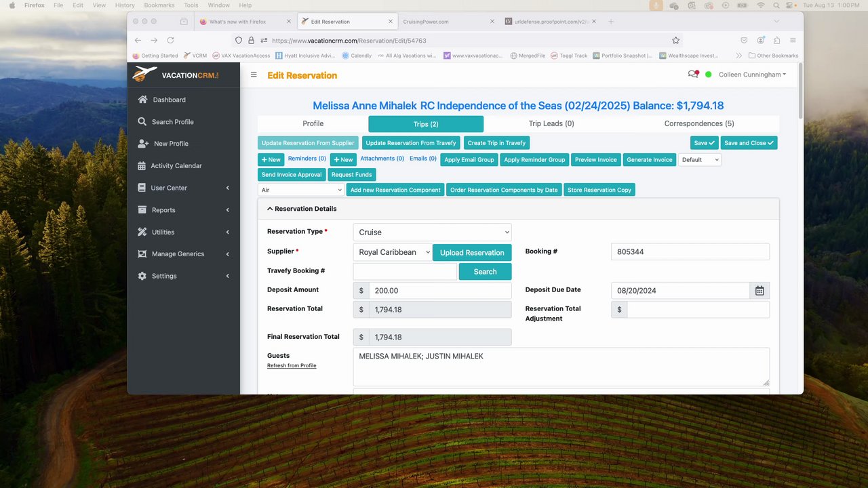Click the Wi-Fi icon in menu bar
Screen dimensions: 868x488
coord(760,5)
